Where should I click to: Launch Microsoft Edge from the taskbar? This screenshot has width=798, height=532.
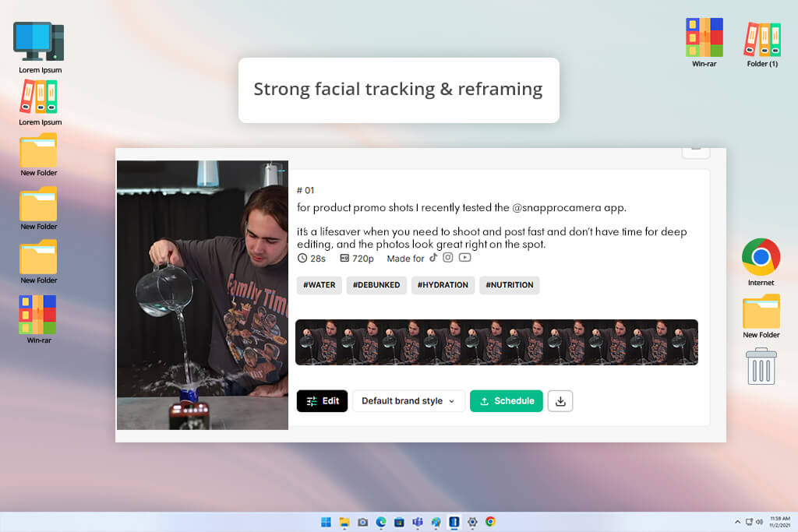point(381,522)
